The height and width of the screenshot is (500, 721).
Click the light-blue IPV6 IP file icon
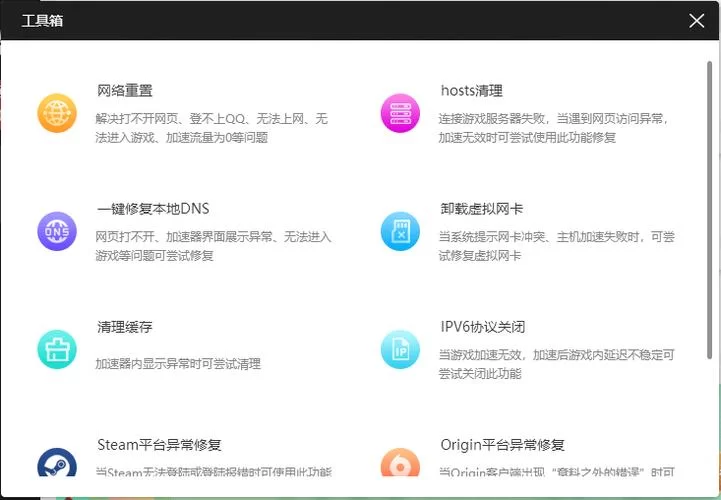(400, 350)
